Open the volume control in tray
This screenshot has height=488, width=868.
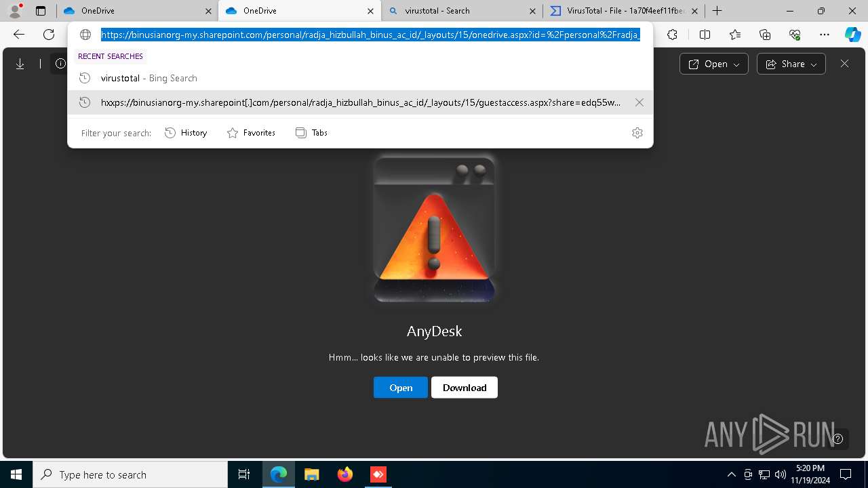781,474
